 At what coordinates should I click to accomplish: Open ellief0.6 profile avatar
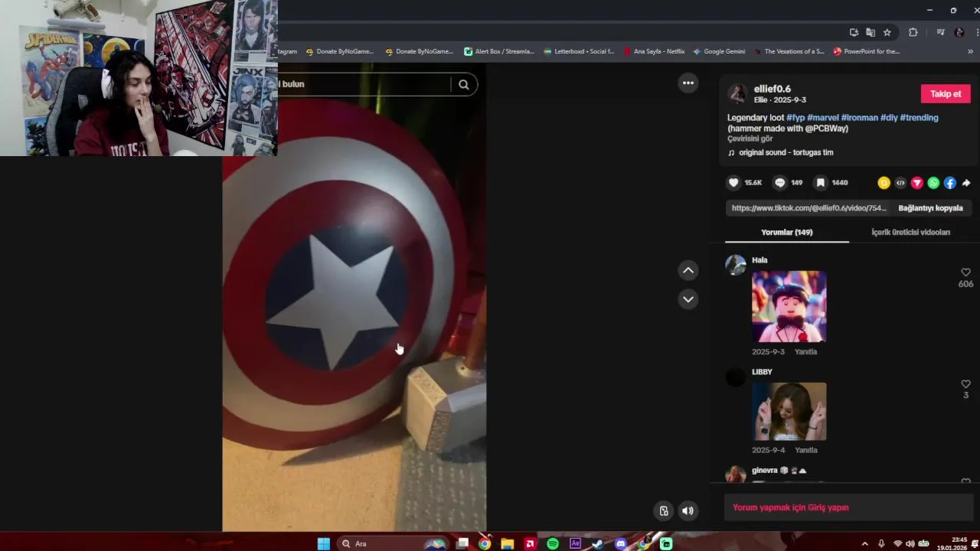(x=737, y=94)
